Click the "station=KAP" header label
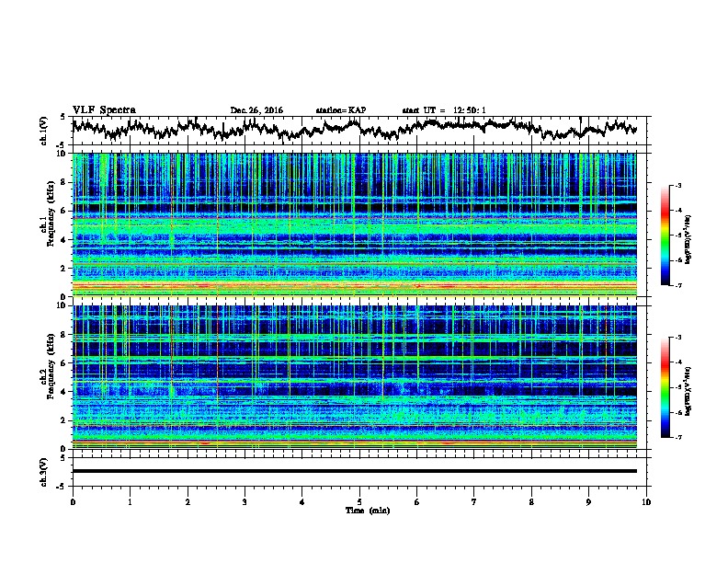Image resolution: width=728 pixels, height=563 pixels. click(x=341, y=110)
